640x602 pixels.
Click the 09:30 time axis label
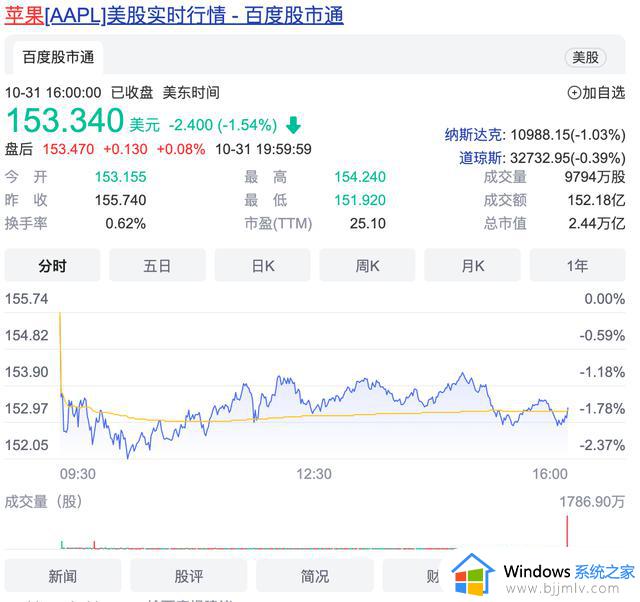point(78,474)
